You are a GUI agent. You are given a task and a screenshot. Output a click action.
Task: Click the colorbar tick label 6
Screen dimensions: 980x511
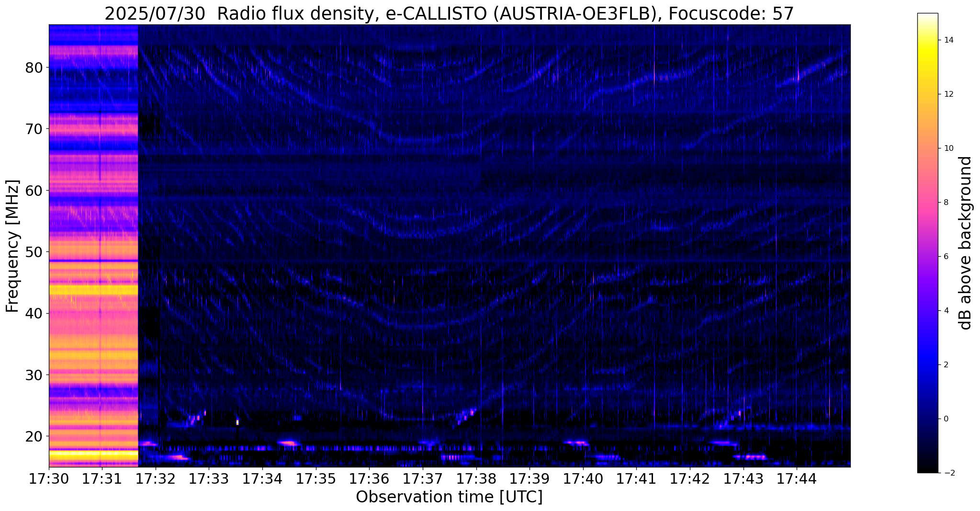coord(946,257)
